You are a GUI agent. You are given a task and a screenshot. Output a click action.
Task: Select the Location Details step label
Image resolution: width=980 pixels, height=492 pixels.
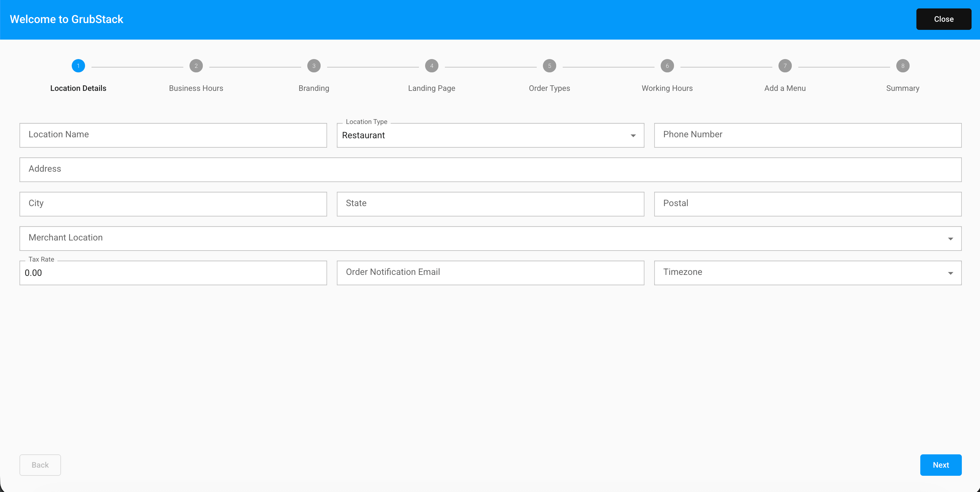78,88
